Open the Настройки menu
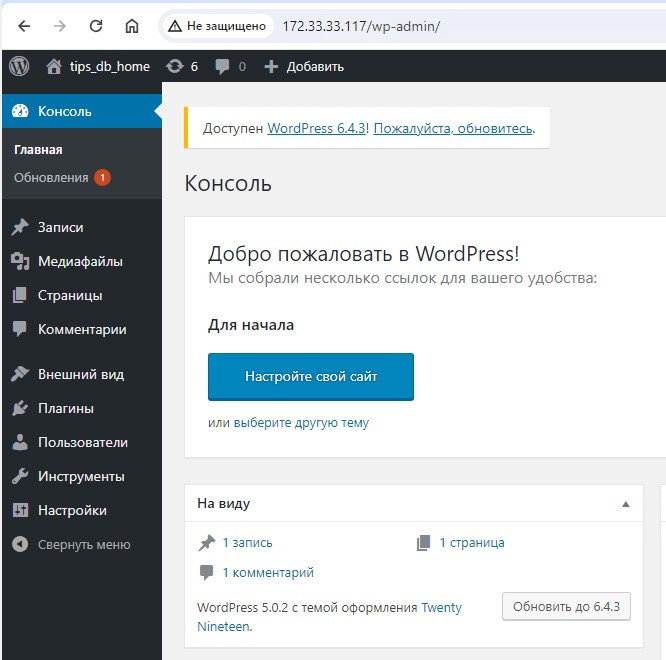This screenshot has width=666, height=660. (71, 510)
